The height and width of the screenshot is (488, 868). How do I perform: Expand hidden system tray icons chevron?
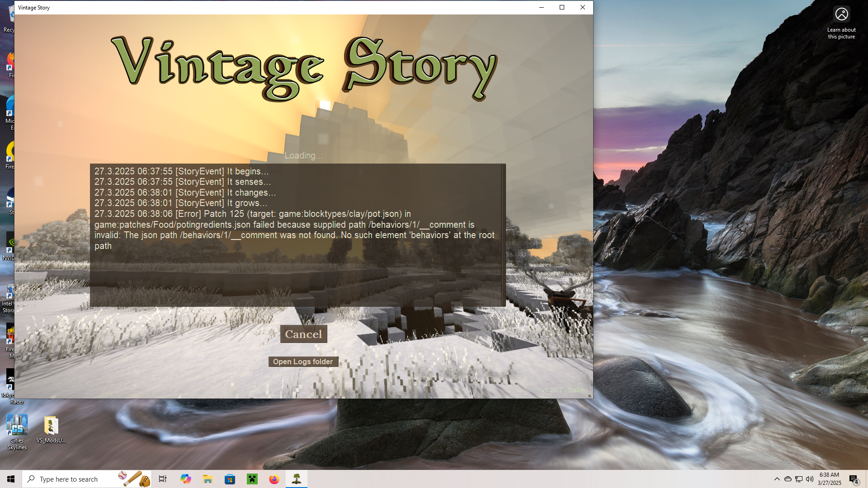pos(777,479)
